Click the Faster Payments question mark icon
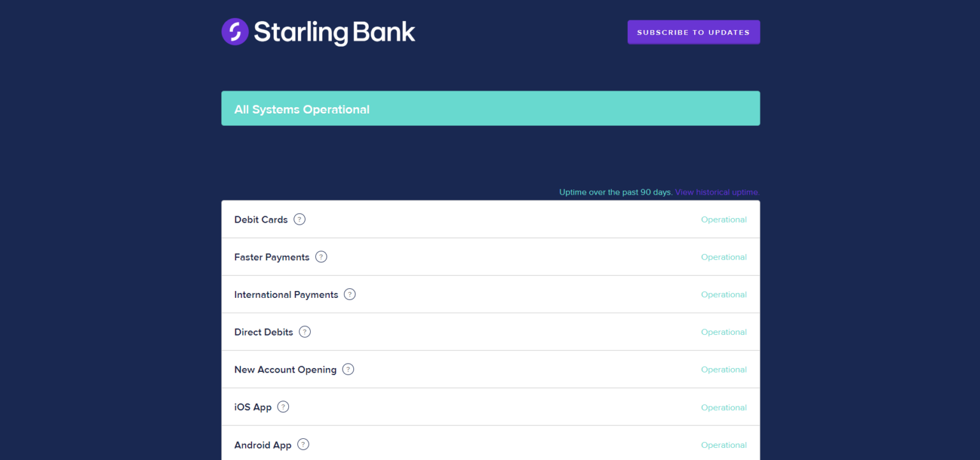Screen dimensions: 980x460 pos(321,256)
